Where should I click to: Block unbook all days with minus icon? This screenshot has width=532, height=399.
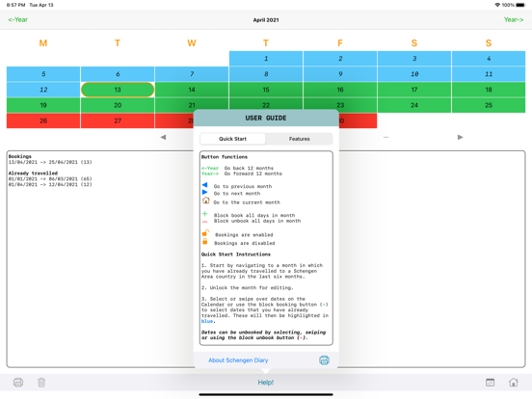coord(386,137)
